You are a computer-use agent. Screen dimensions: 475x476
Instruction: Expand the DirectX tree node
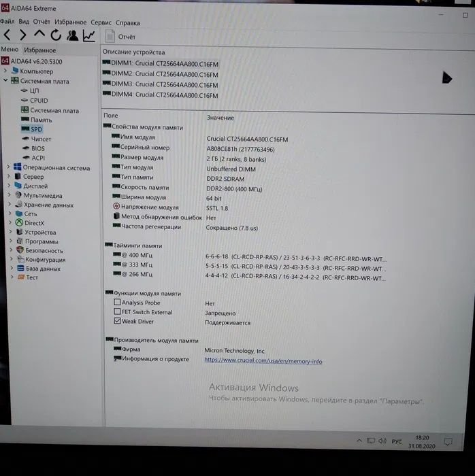10,222
